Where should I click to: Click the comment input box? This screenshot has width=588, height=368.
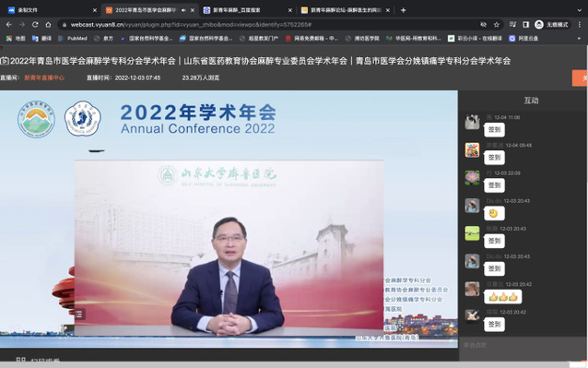click(x=523, y=345)
